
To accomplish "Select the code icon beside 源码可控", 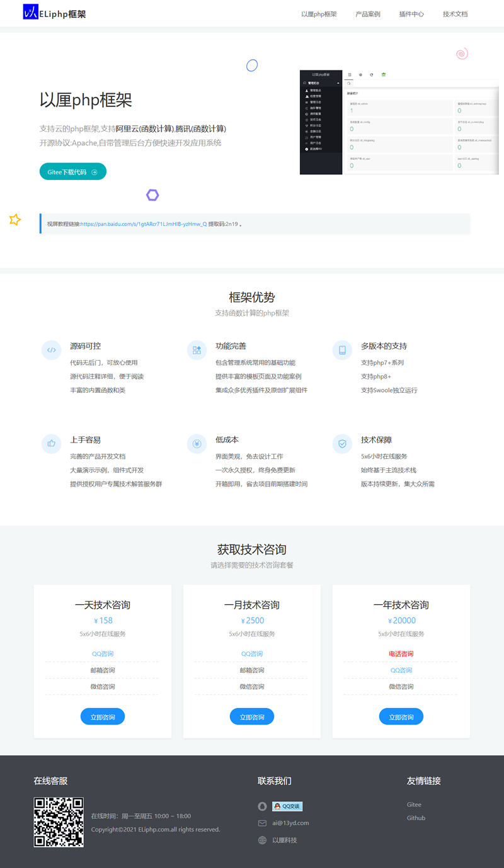I will (51, 349).
